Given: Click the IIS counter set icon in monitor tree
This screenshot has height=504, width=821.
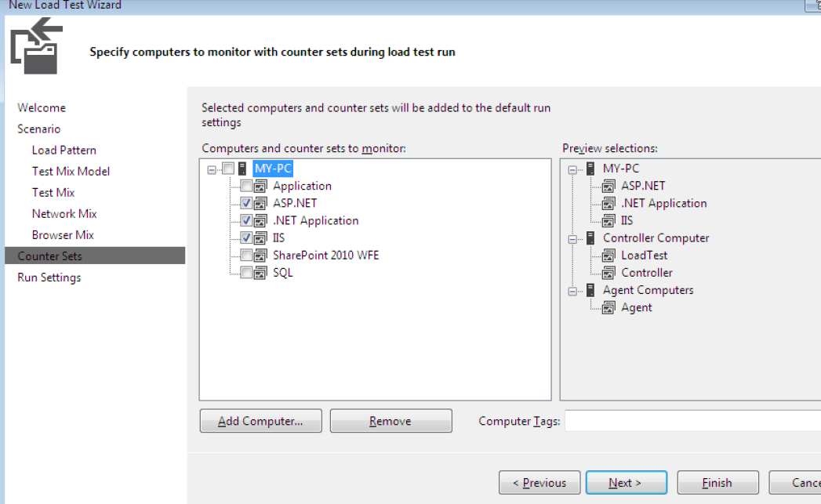Looking at the screenshot, I should 260,237.
